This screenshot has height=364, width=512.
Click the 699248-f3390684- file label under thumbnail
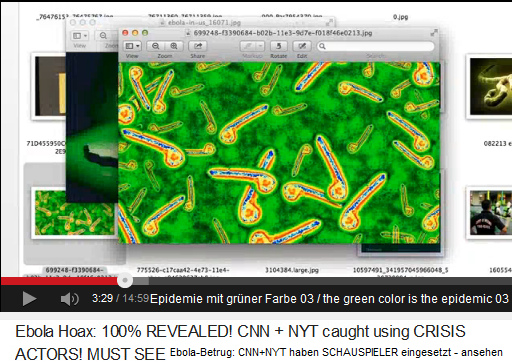coord(75,270)
